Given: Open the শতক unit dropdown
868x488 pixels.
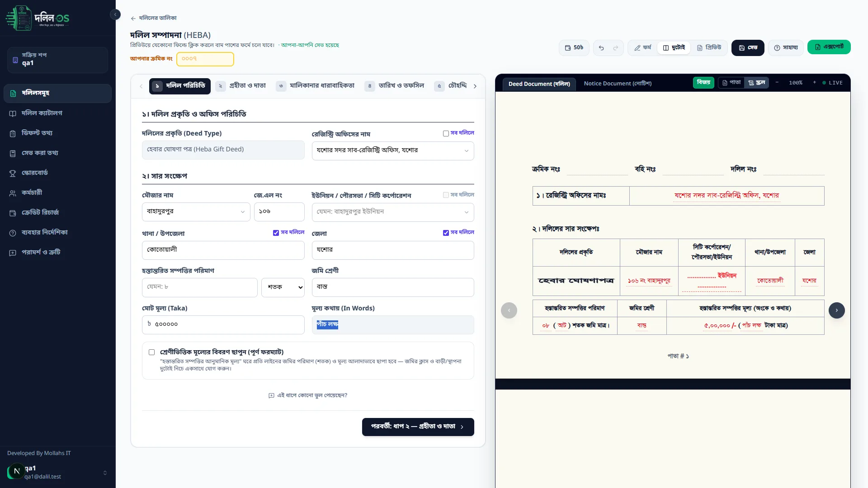Looking at the screenshot, I should (x=283, y=287).
